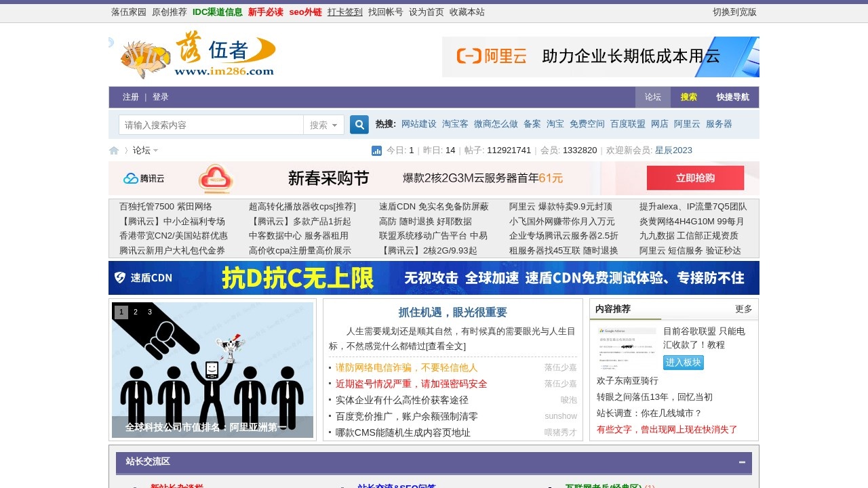Click the red envelope icon in 新春采购节 banner
This screenshot has height=488, width=868.
(217, 178)
